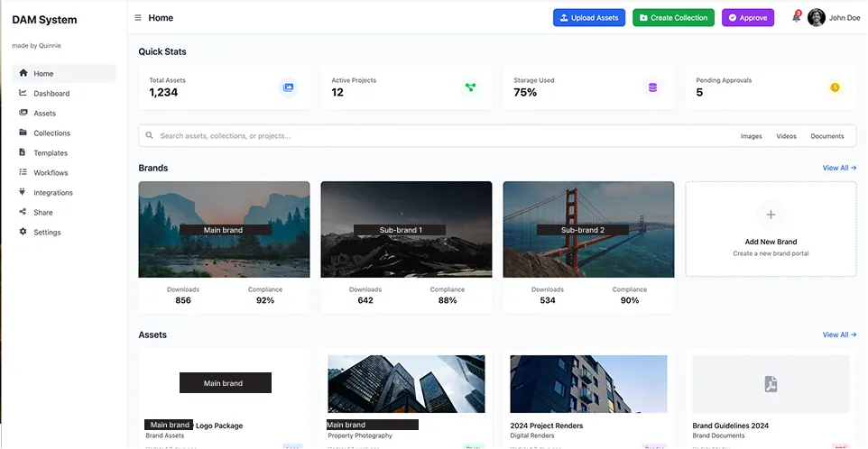Filter search by Images
The image size is (868, 449).
pos(752,136)
